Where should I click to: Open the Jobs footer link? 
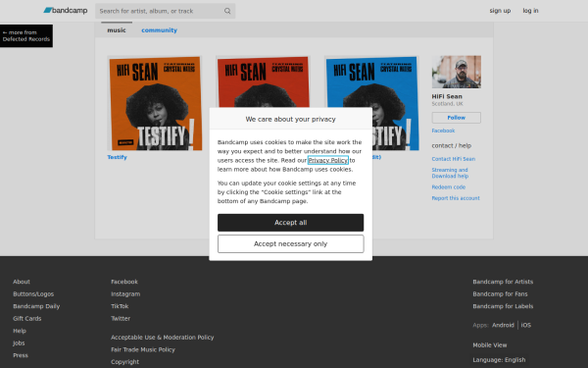[19, 342]
